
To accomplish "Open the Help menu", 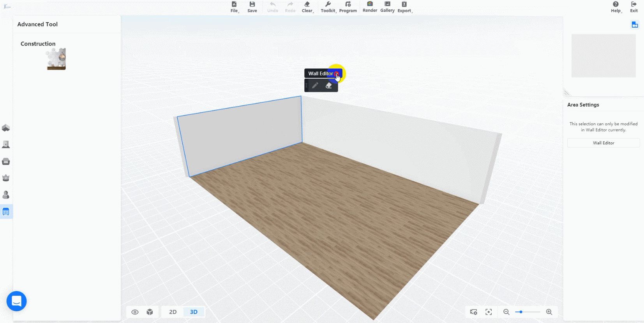I will tap(616, 7).
